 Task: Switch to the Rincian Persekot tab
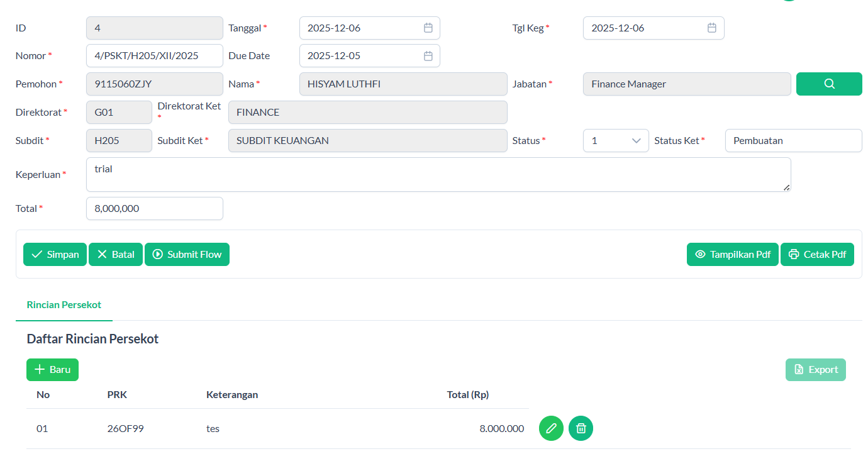64,305
